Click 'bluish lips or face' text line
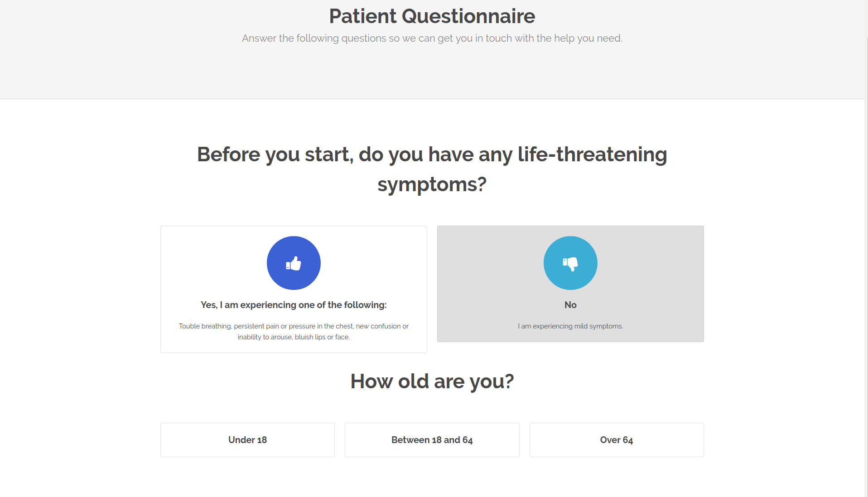The image size is (868, 497). [x=322, y=337]
